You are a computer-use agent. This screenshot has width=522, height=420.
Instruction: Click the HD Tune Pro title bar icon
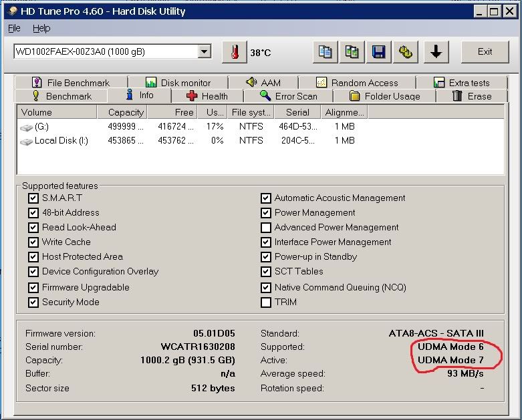(12, 11)
